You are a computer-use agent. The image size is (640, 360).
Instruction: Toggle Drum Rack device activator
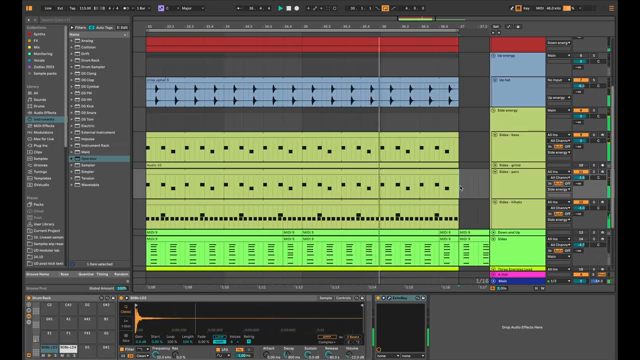pyautogui.click(x=29, y=298)
